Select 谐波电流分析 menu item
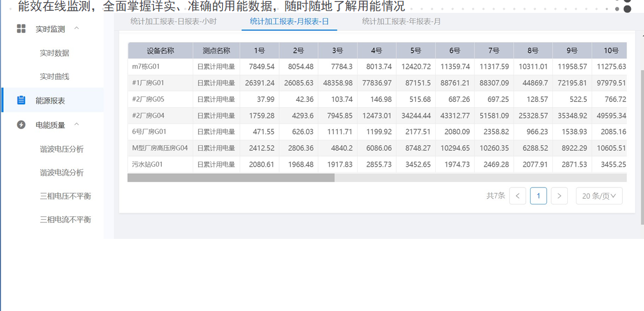The height and width of the screenshot is (311, 644). 62,172
